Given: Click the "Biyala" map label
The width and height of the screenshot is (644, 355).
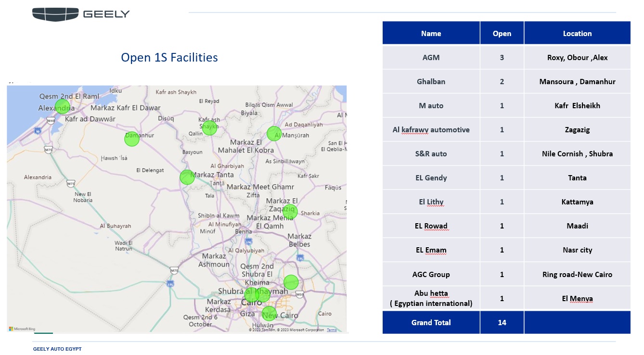Looking at the screenshot, I should pos(249,113).
